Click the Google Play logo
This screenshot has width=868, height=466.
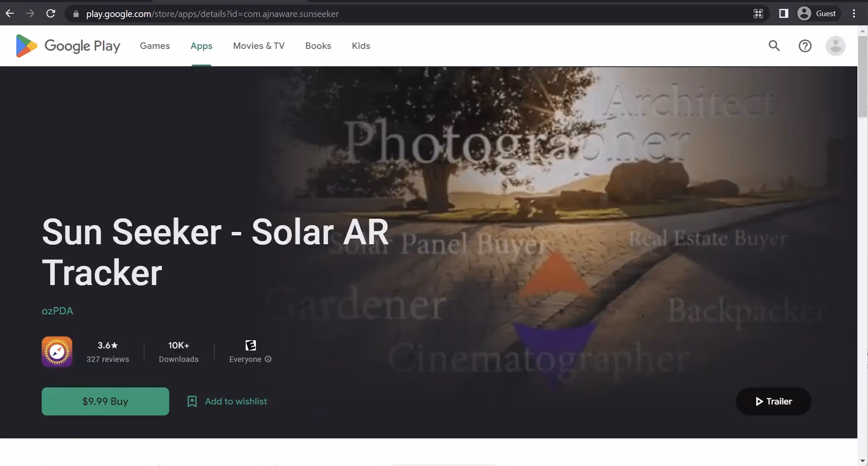point(67,45)
